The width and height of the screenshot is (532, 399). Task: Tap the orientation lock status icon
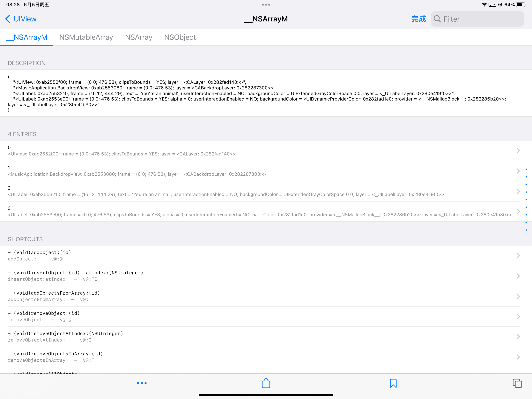[x=500, y=4]
